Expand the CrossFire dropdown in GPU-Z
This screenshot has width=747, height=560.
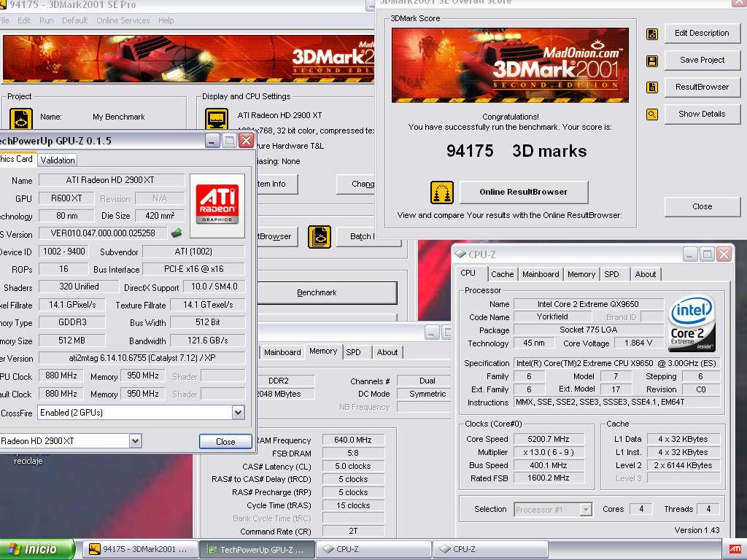pyautogui.click(x=239, y=413)
